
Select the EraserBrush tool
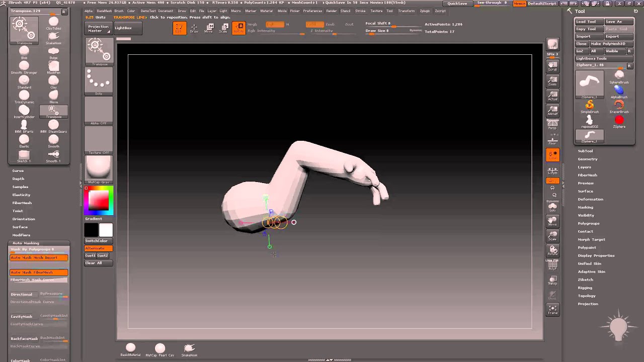tap(619, 107)
